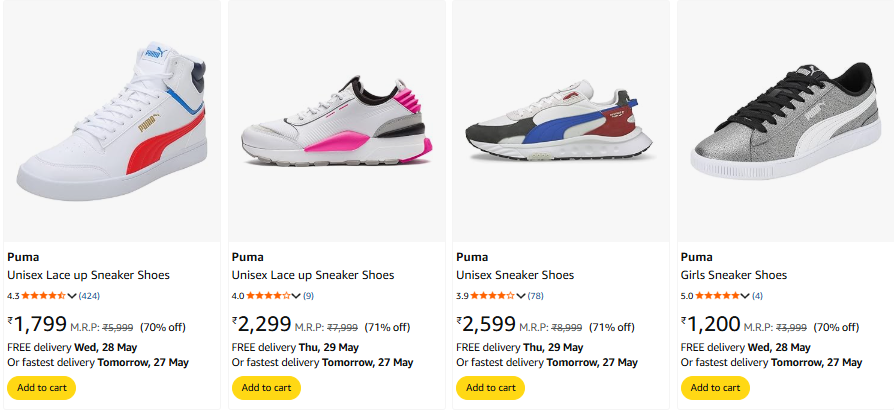Open the 424 reviews link
This screenshot has height=415, width=894.
coord(89,296)
